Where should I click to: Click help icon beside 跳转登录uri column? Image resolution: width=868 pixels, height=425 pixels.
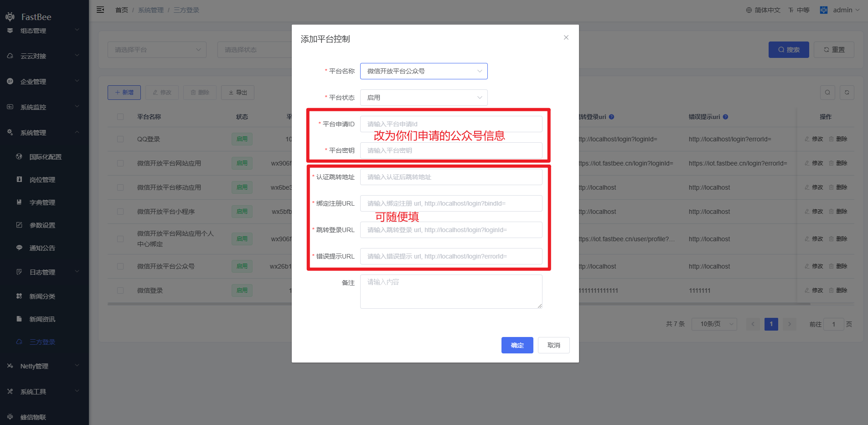[x=611, y=117]
